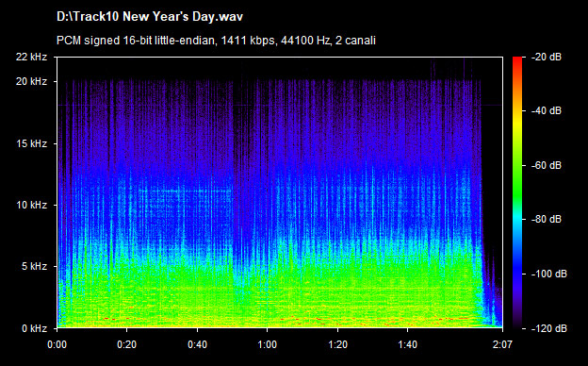The image size is (588, 366).
Task: Click the 20 kHz frequency axis label
Action: [x=31, y=81]
